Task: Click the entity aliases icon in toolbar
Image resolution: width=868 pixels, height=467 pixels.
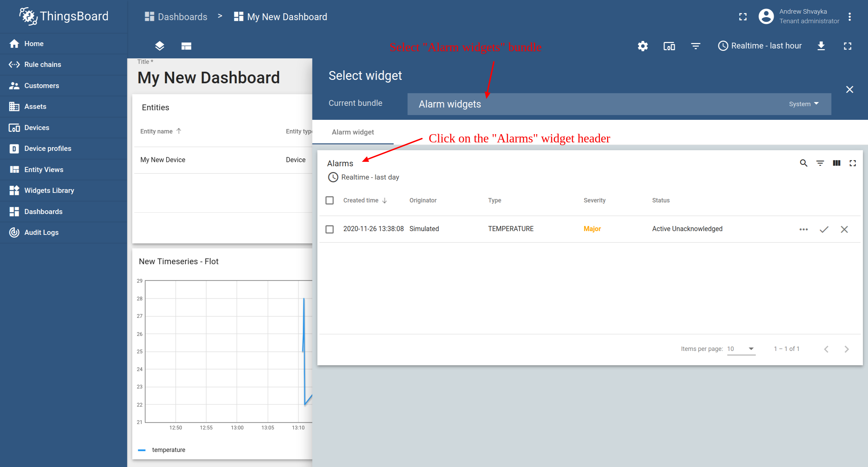Action: coord(669,46)
